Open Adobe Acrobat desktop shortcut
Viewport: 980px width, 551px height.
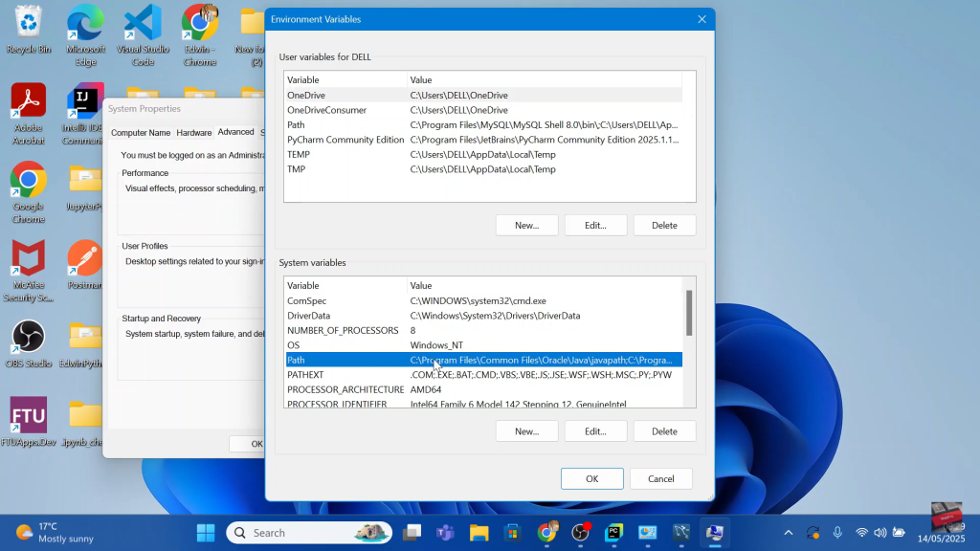28,114
